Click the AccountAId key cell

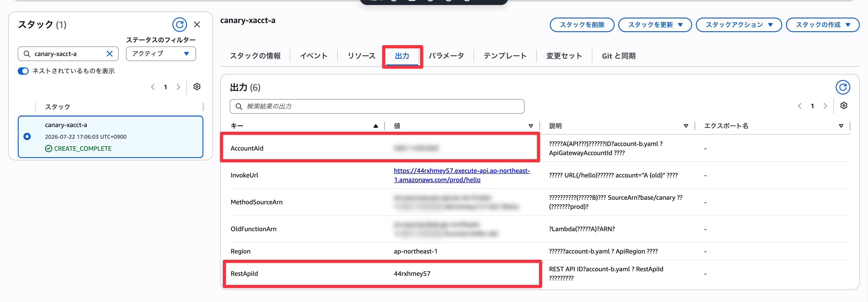pyautogui.click(x=247, y=148)
